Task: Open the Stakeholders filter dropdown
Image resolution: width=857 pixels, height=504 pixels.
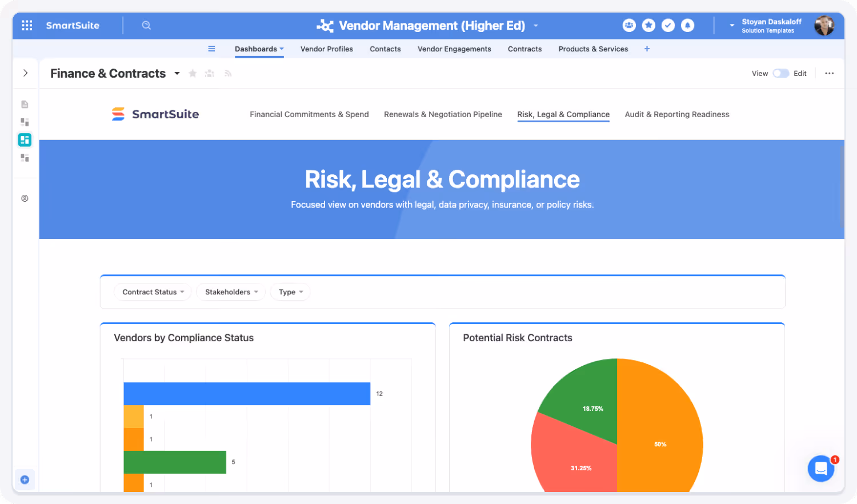Action: click(231, 292)
